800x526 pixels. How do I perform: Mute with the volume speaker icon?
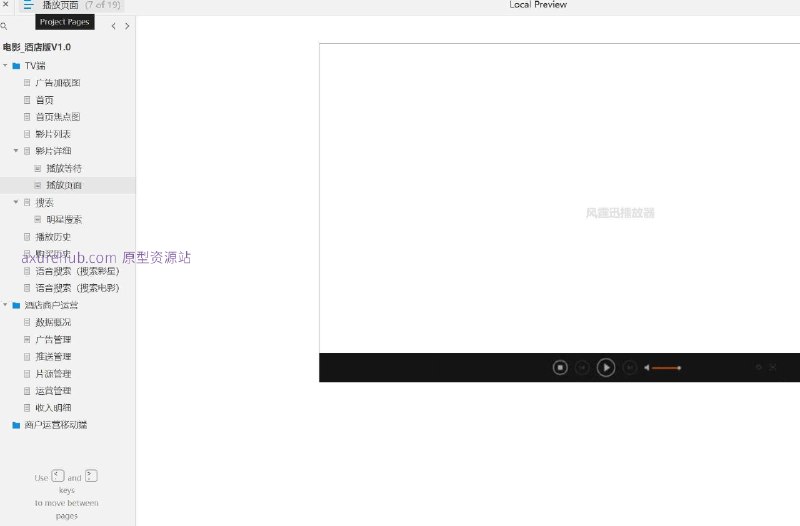pyautogui.click(x=647, y=367)
